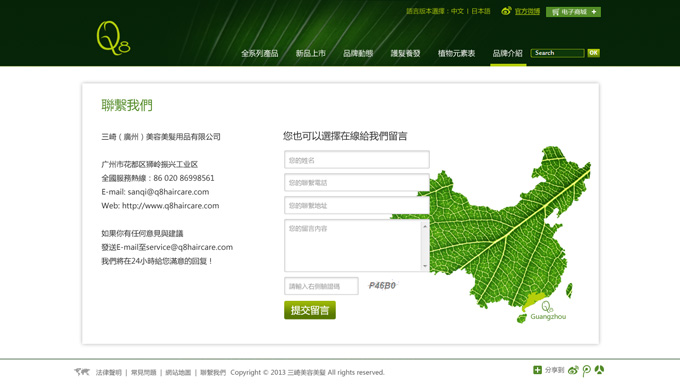Switch language to 日本語
The width and height of the screenshot is (680, 386).
(481, 11)
